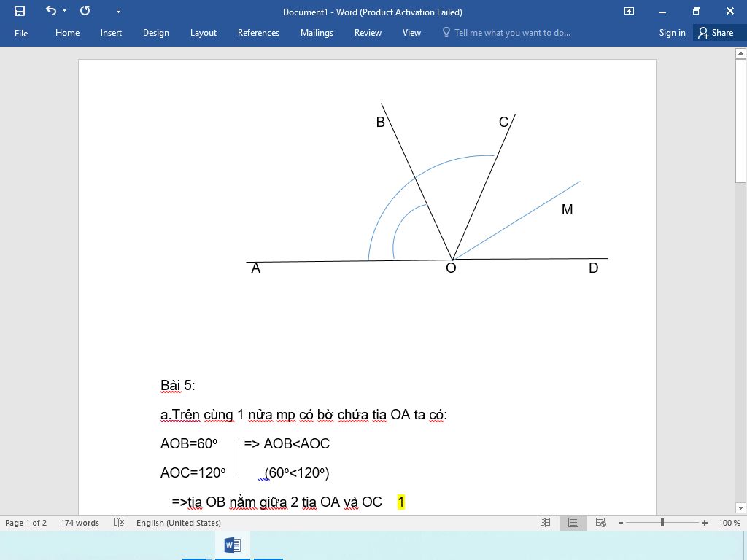Click line '=>tia OB nằm giữa 2 tia'
This screenshot has height=560, width=747.
click(x=276, y=502)
